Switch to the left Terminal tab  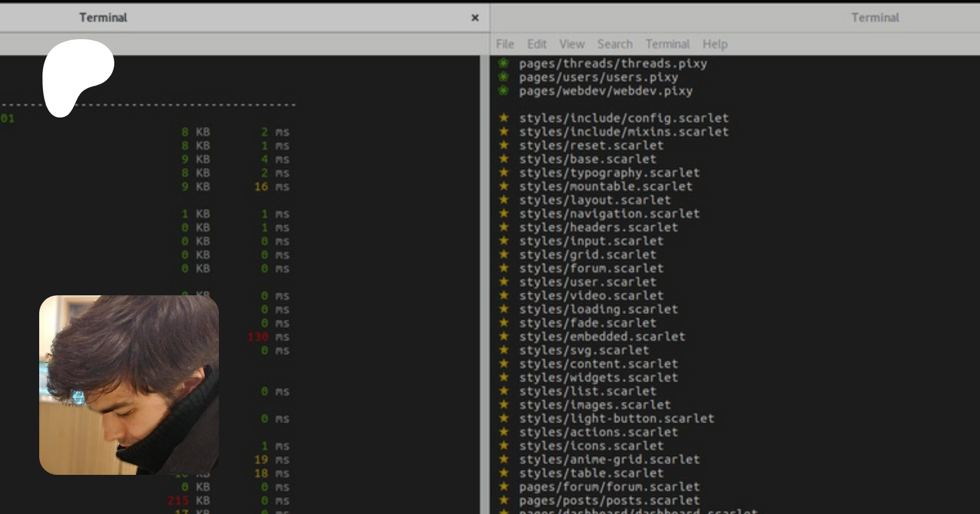[x=103, y=18]
